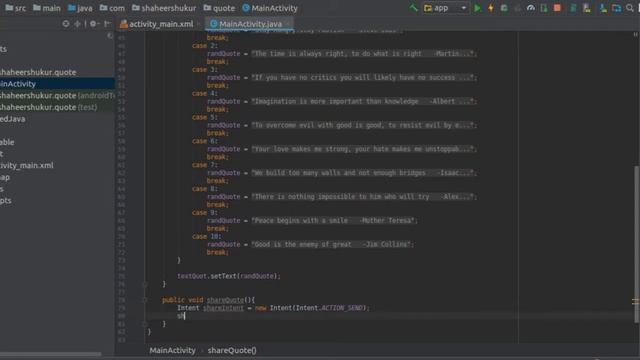Select highlighted MainActivity class in project tree

[57, 84]
